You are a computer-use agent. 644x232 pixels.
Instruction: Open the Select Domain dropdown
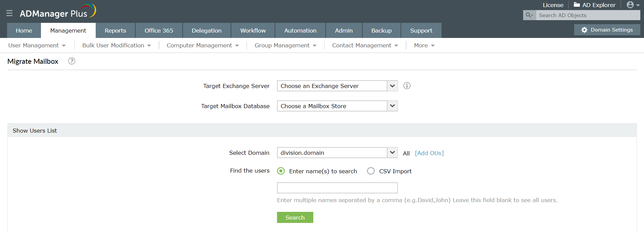392,153
